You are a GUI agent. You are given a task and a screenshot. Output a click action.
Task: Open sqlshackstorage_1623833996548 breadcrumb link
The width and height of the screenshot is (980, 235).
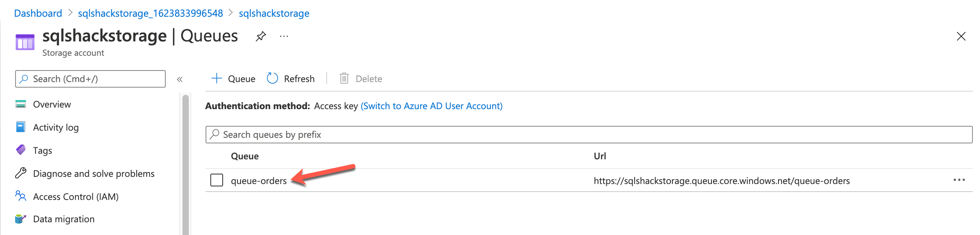click(x=150, y=14)
